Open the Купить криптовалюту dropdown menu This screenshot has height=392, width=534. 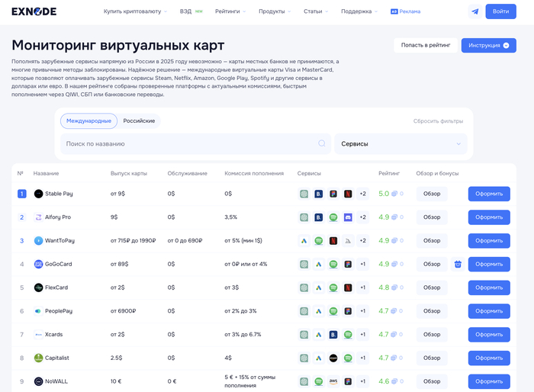click(135, 11)
